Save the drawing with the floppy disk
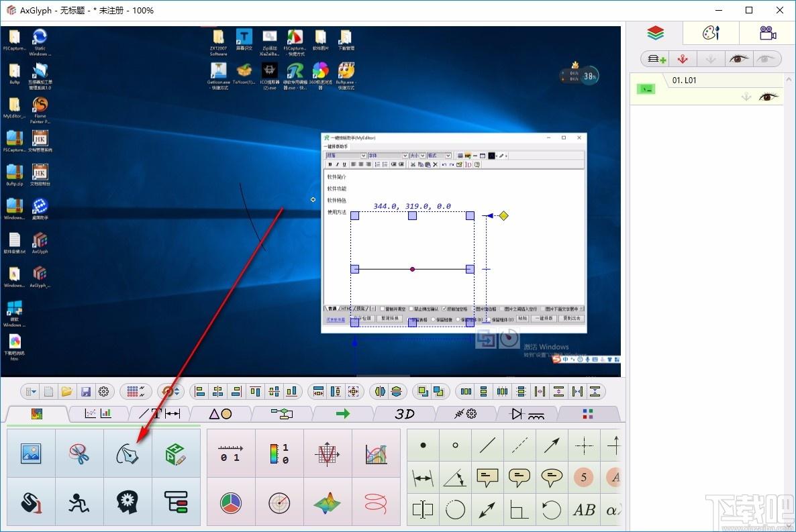This screenshot has width=796, height=532. click(x=85, y=391)
